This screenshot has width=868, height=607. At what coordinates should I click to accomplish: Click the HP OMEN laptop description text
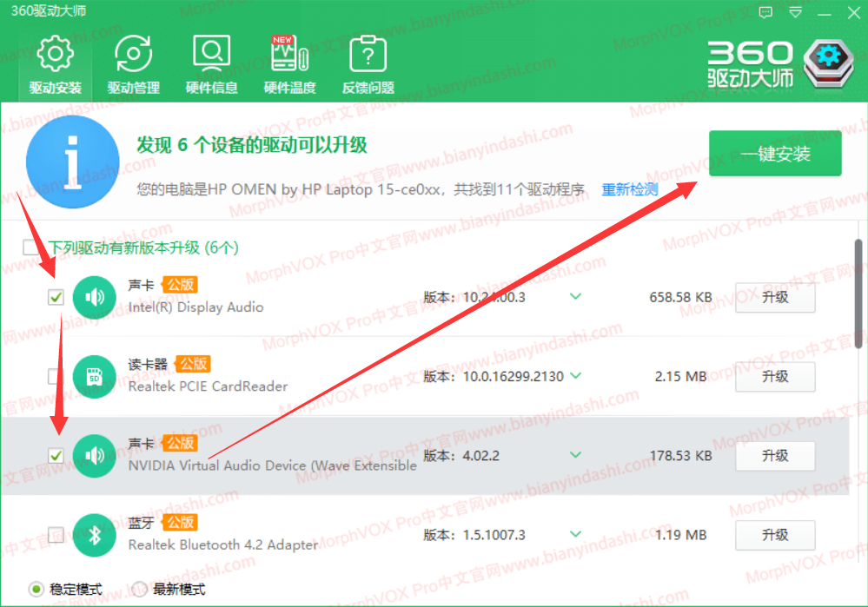tap(361, 190)
